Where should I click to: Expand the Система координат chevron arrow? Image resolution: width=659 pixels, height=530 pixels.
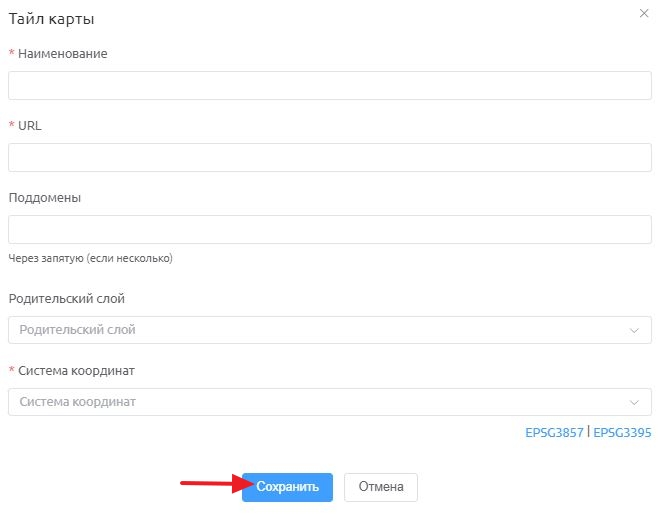click(634, 402)
